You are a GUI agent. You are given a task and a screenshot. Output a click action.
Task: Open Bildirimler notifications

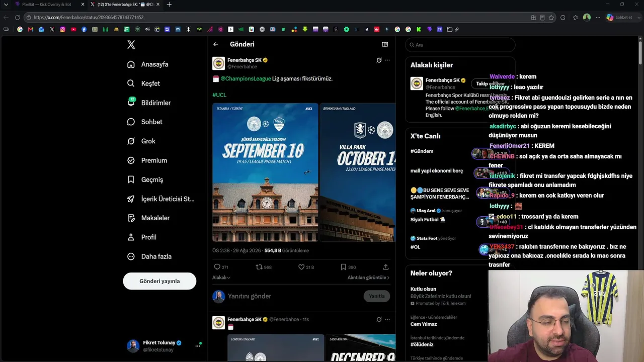click(149, 103)
